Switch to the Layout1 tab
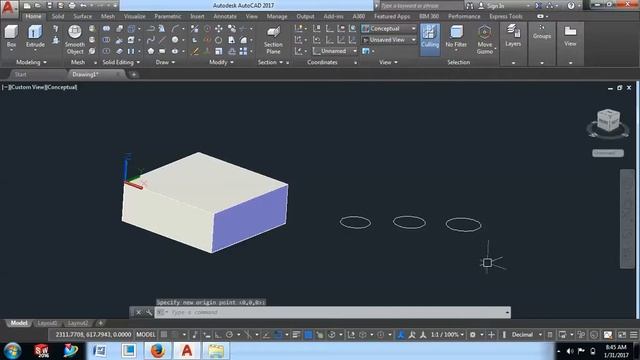Viewport: 640px width, 360px height. pos(47,323)
